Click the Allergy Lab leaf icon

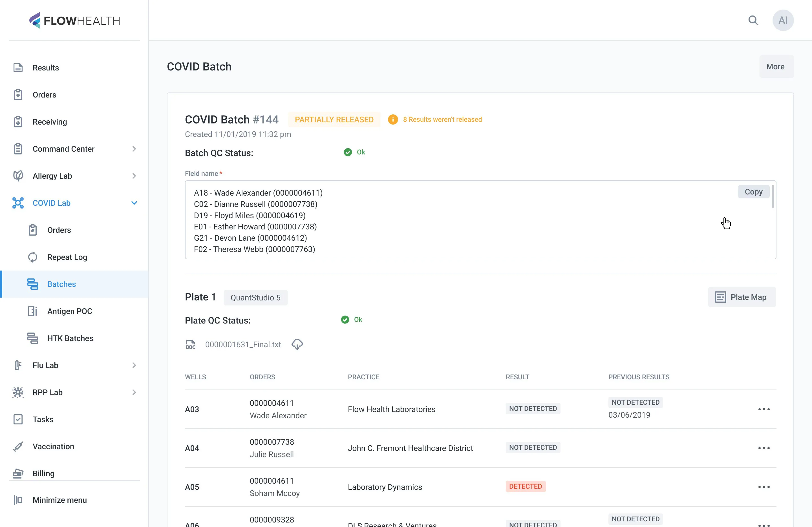18,176
